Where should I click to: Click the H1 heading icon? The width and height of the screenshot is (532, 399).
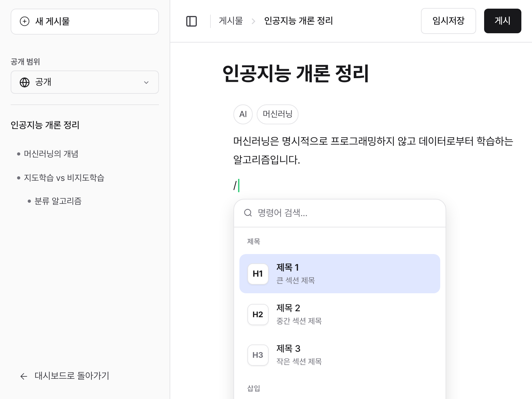pos(258,274)
